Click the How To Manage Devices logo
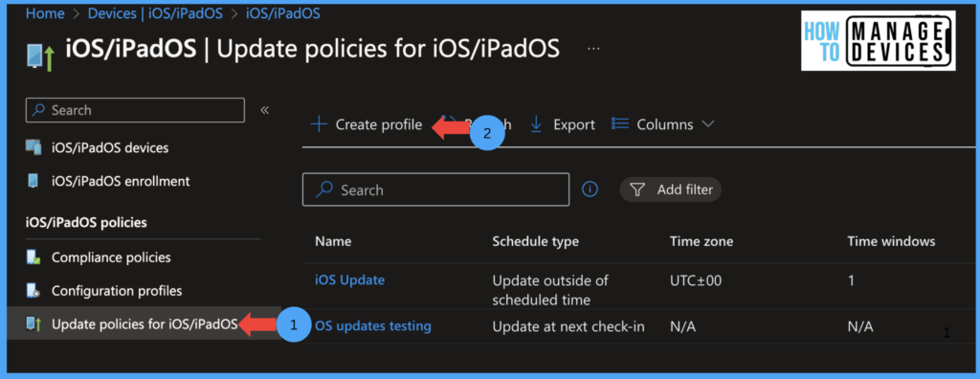This screenshot has height=379, width=980. point(879,40)
